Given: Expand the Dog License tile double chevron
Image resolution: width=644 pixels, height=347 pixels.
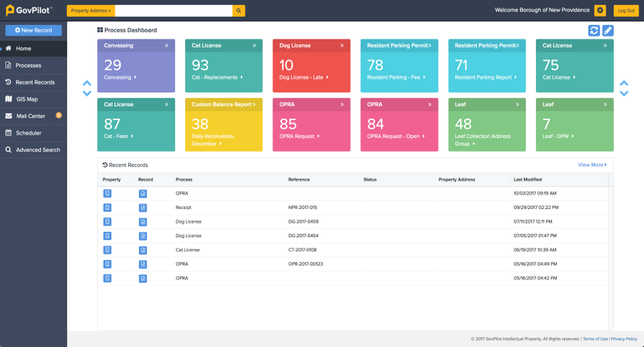Looking at the screenshot, I should (x=341, y=46).
